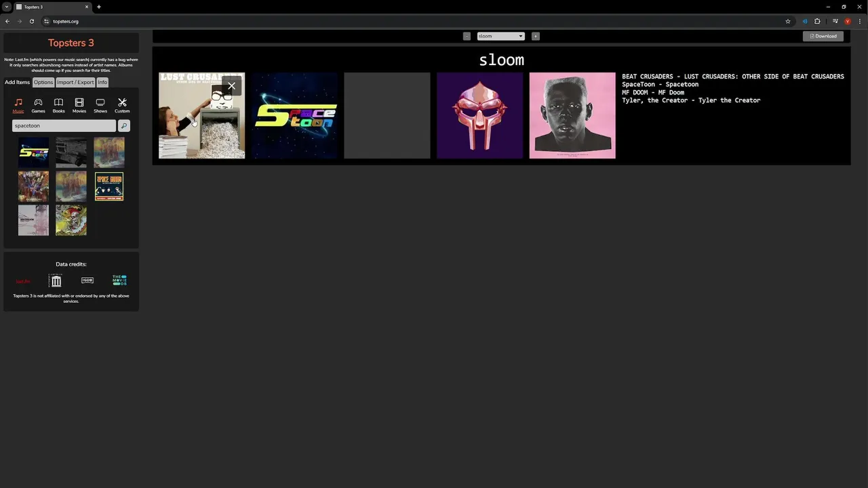The image size is (868, 488).
Task: View site information icon in address bar
Action: click(x=47, y=21)
